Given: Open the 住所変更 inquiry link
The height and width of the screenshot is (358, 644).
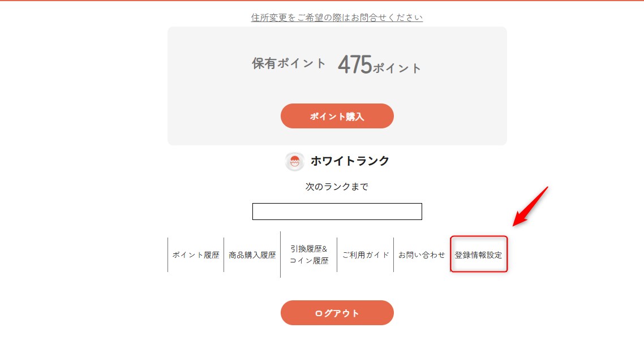Looking at the screenshot, I should click(337, 18).
